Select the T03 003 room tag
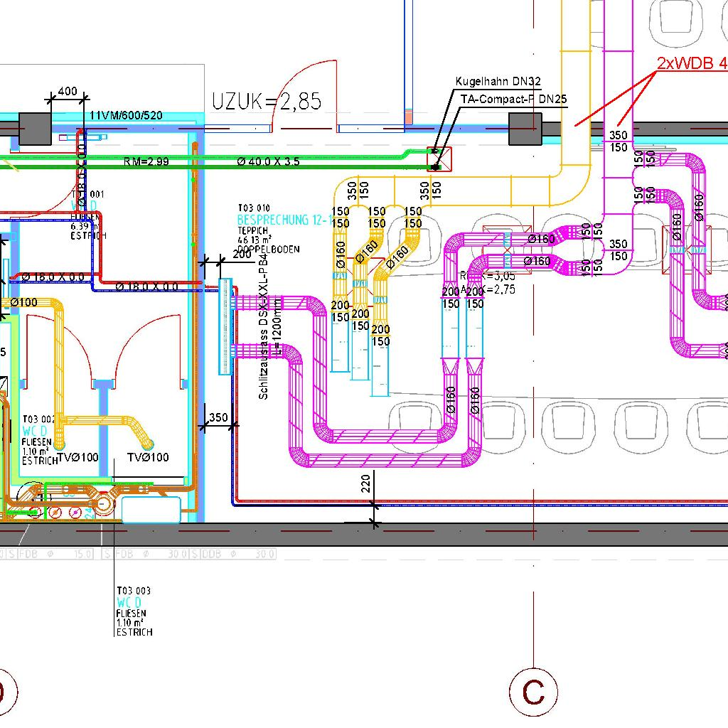Image resolution: width=728 pixels, height=728 pixels. tap(134, 591)
